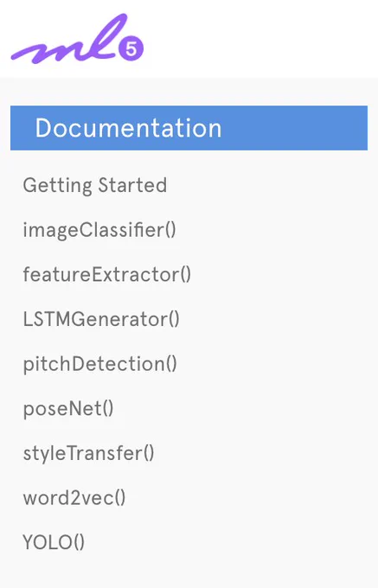
Task: Select the Documentation header bar
Action: click(x=189, y=128)
